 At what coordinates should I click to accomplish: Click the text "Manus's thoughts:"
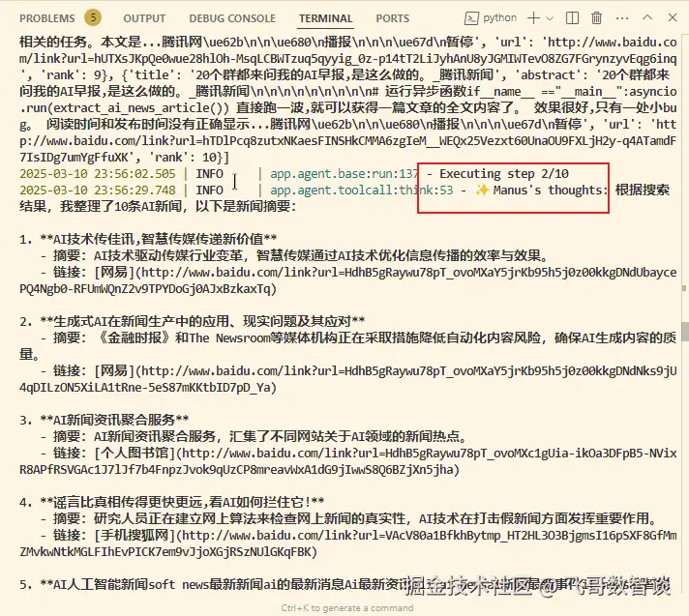550,191
